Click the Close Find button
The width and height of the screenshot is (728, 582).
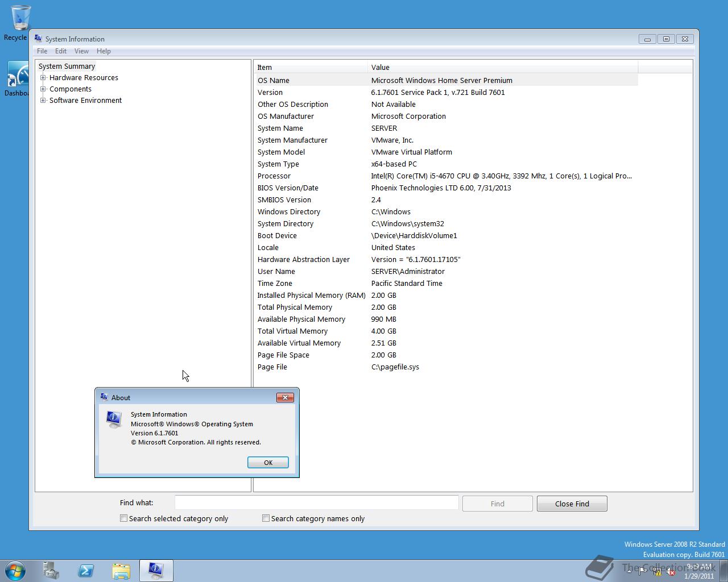click(x=572, y=504)
